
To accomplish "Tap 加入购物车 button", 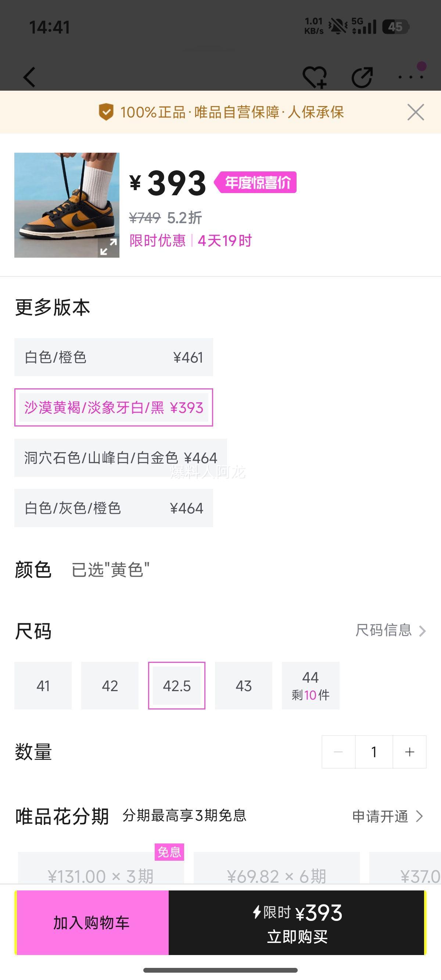I will 92,922.
